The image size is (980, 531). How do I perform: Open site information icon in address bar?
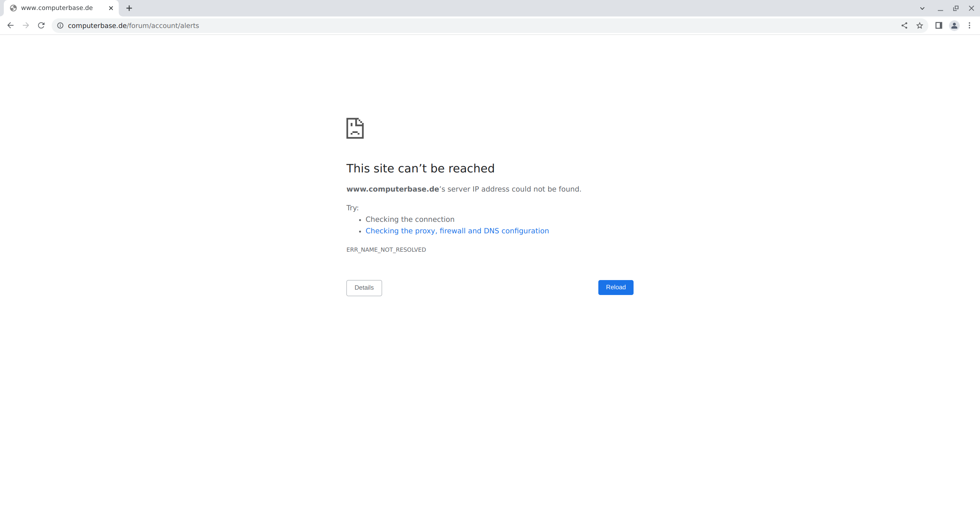tap(60, 25)
